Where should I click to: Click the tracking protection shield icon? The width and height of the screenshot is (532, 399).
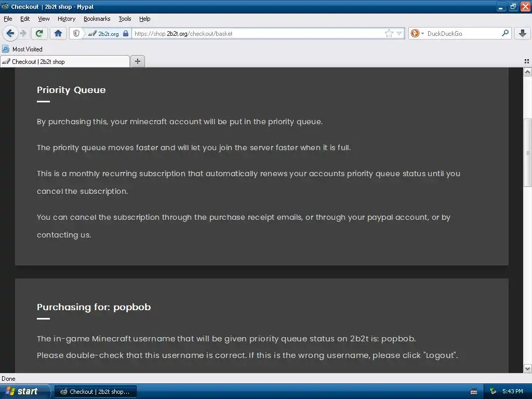pos(76,33)
